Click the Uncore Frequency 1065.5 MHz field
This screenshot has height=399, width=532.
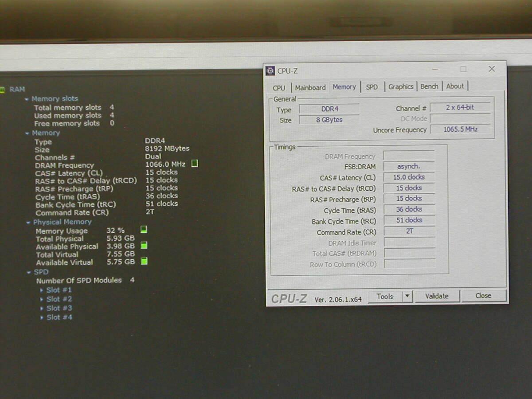click(460, 129)
